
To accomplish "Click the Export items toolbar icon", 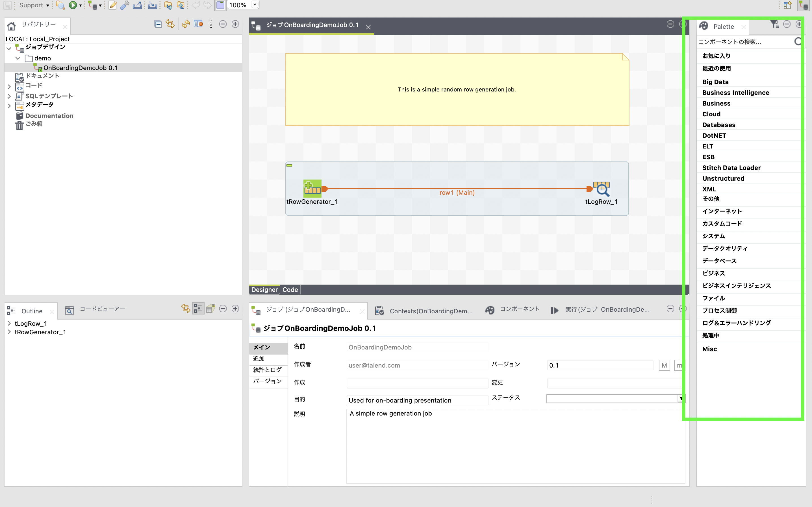I will pos(137,5).
